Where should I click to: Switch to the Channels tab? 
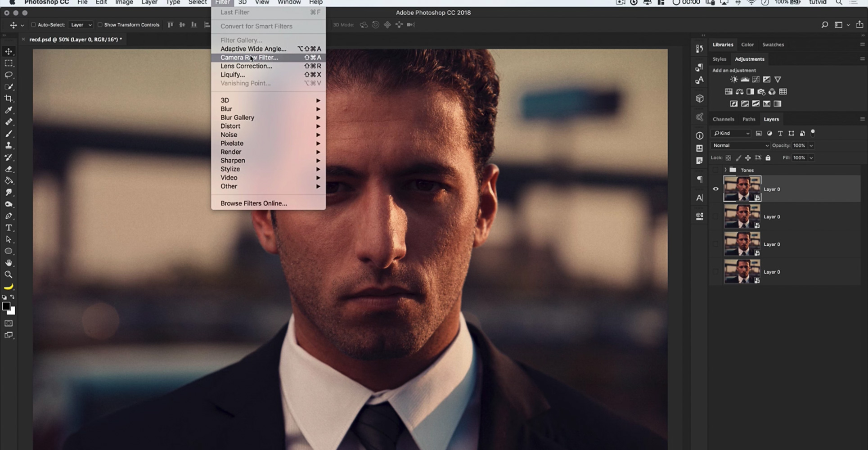click(723, 119)
